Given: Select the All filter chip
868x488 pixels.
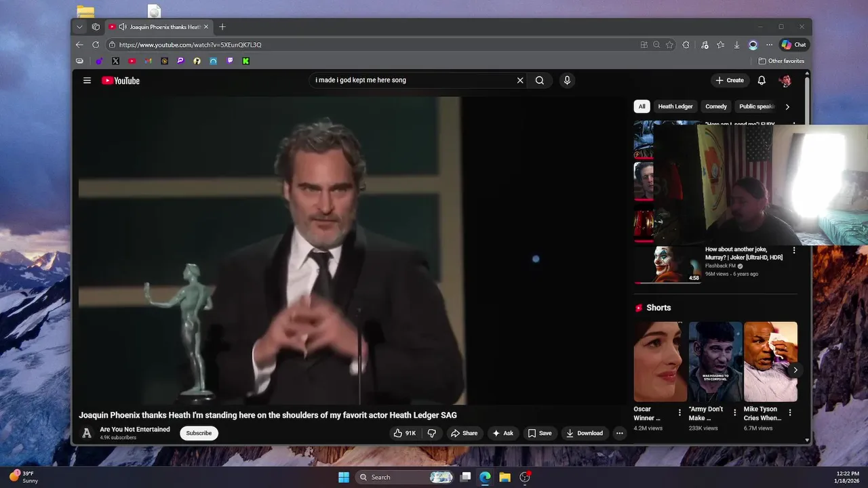Looking at the screenshot, I should pos(642,106).
